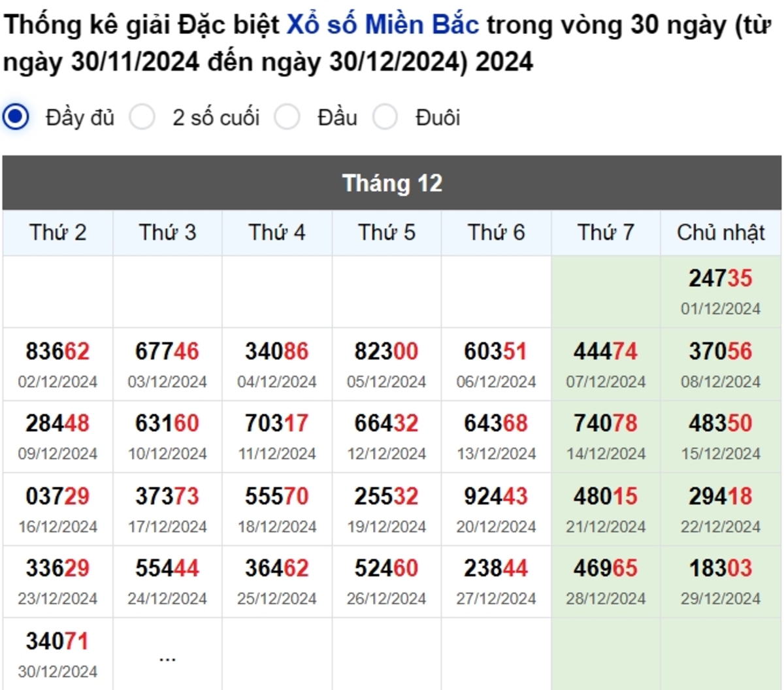
Task: Select result 03729 dated 16/12/2024
Action: (x=57, y=496)
